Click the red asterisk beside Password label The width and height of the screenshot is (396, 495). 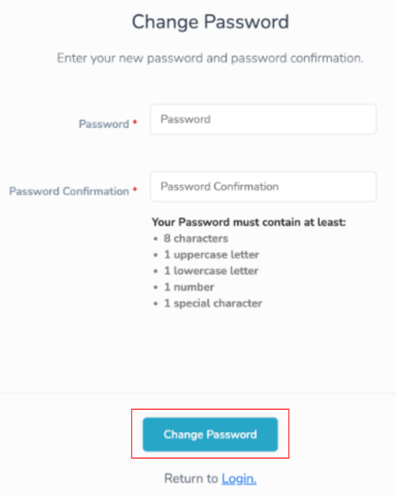coord(135,122)
